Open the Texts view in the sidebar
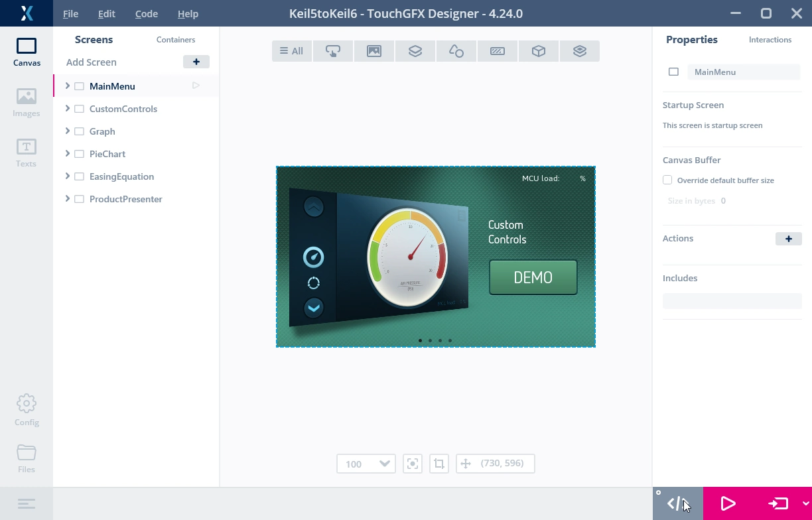Image resolution: width=812 pixels, height=520 pixels. click(27, 153)
